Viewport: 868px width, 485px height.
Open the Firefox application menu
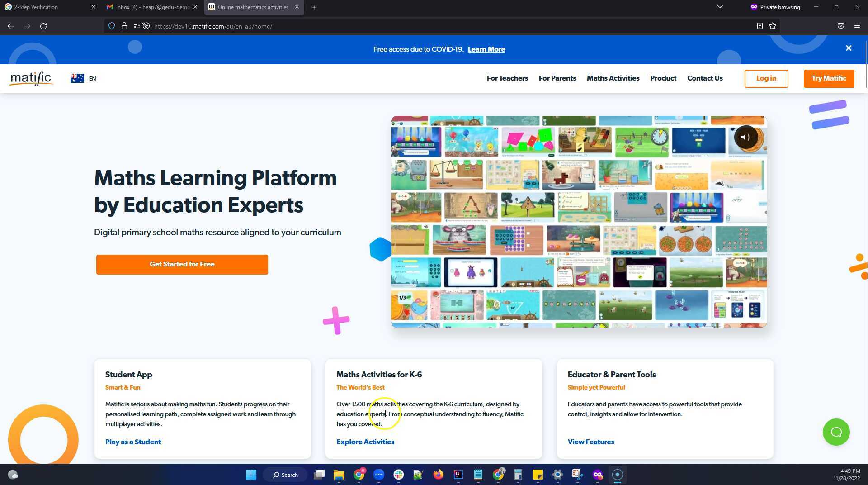click(857, 26)
